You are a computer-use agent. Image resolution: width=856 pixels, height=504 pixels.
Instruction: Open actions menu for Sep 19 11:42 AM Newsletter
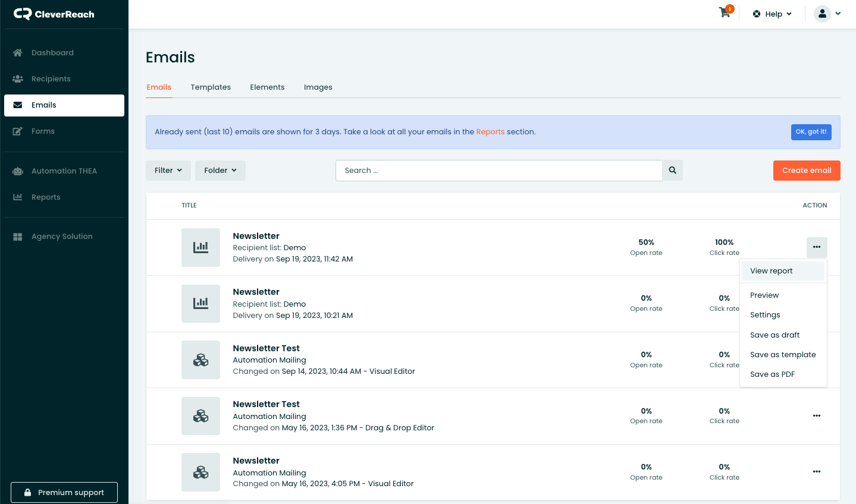click(x=817, y=247)
